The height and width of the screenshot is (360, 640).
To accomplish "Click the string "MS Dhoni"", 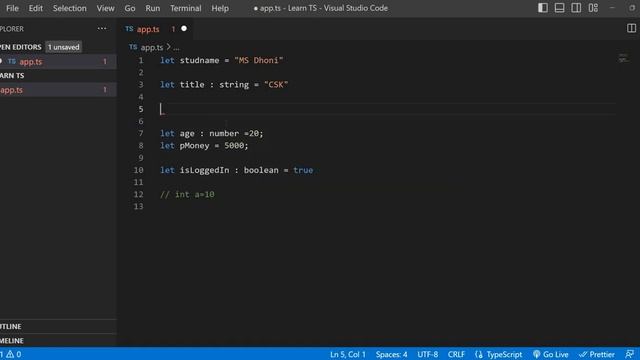I will pos(259,60).
